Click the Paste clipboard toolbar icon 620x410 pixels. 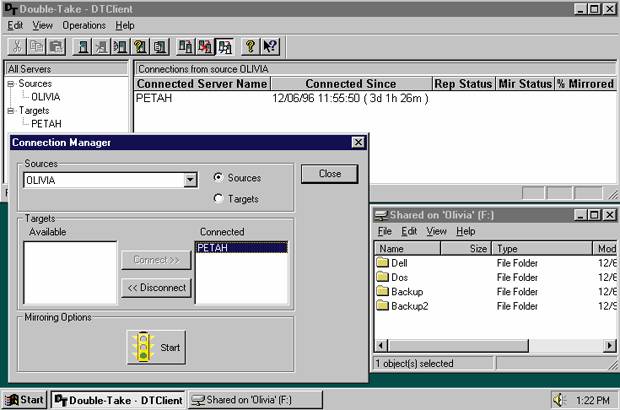[56, 46]
